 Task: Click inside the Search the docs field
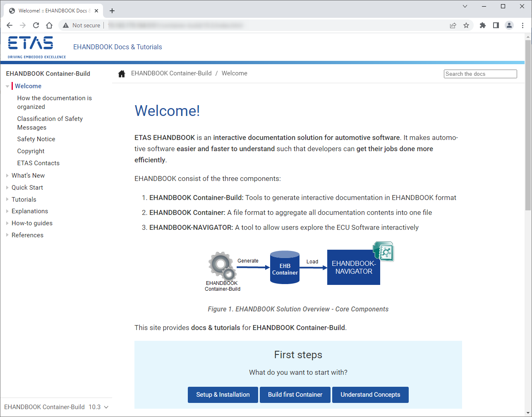pyautogui.click(x=480, y=74)
